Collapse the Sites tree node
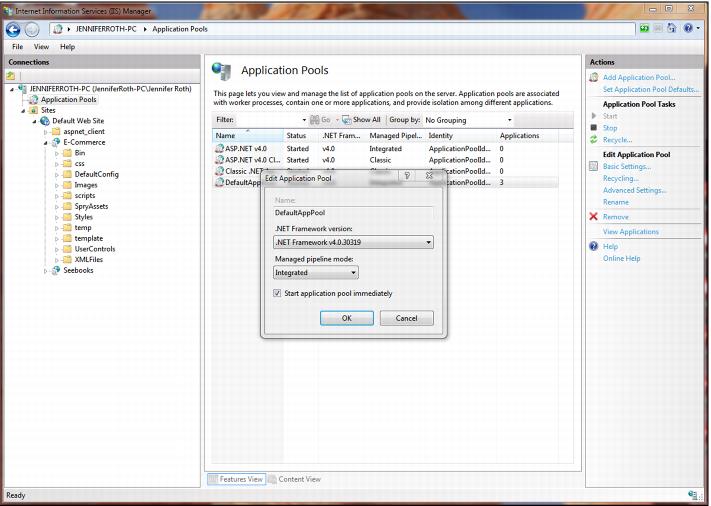711x506 pixels. point(23,111)
